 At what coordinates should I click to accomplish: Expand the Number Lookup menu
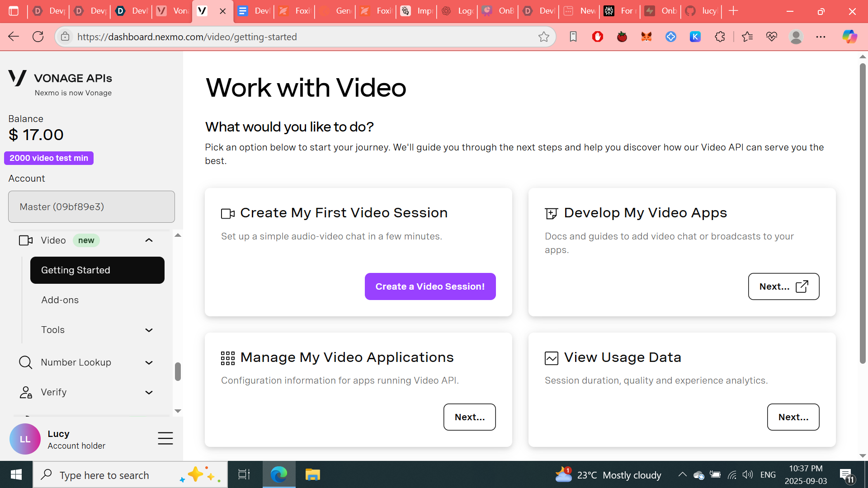[149, 363]
